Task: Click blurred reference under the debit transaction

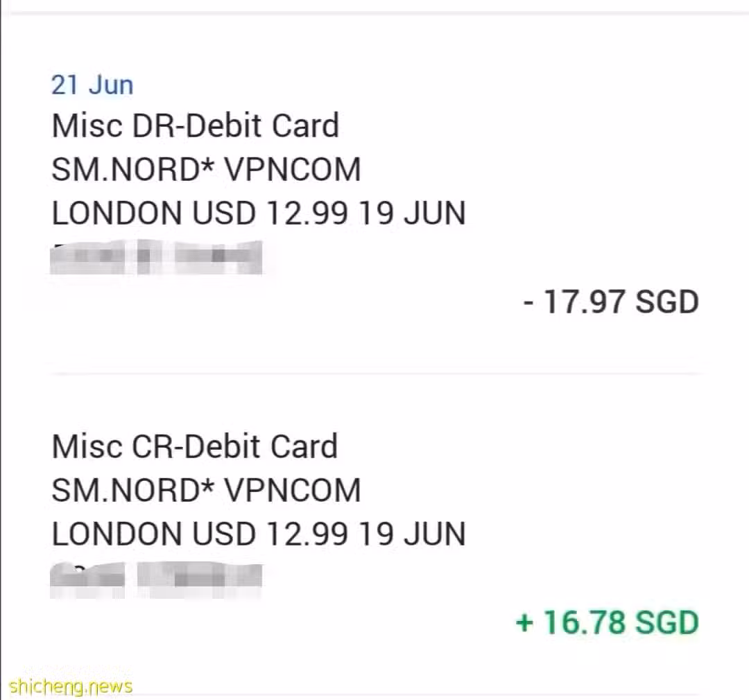Action: coord(156,257)
